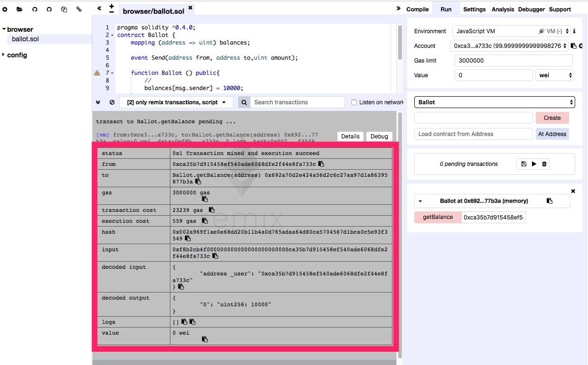Click the warning icon on line 7
This screenshot has height=365, width=588.
click(x=97, y=73)
